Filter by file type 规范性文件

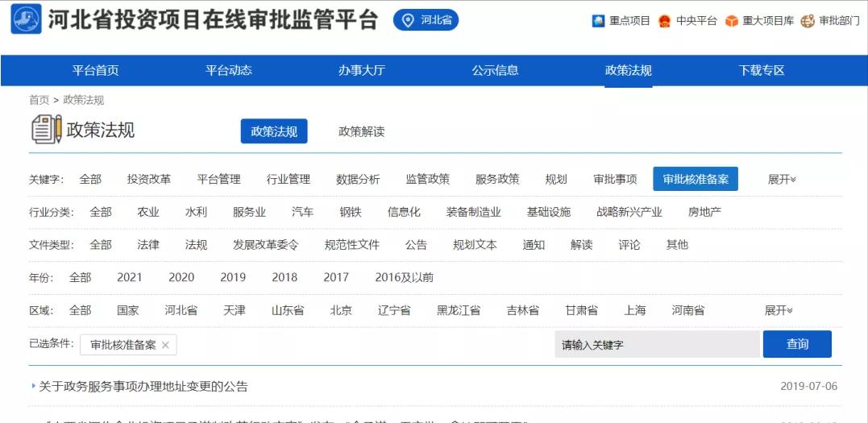coord(352,245)
